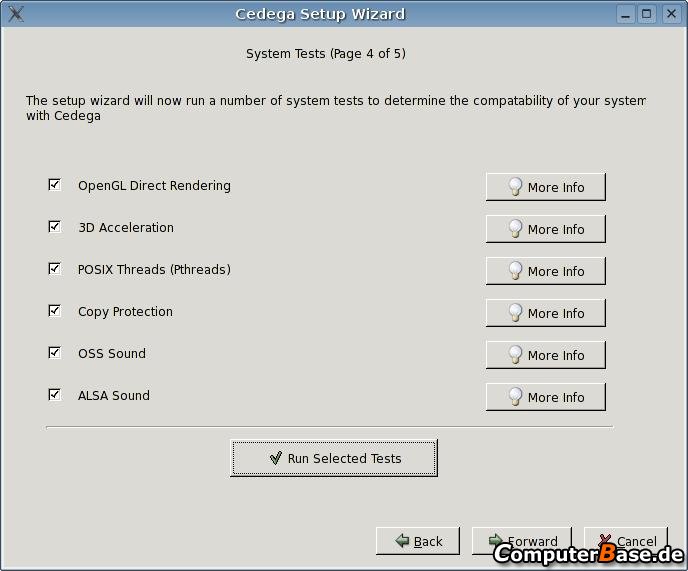Click the POSIX Threads (Pthreads) label

click(154, 269)
